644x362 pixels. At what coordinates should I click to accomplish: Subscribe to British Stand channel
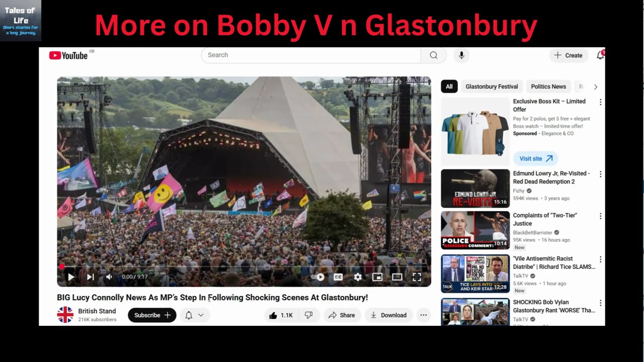pyautogui.click(x=152, y=315)
